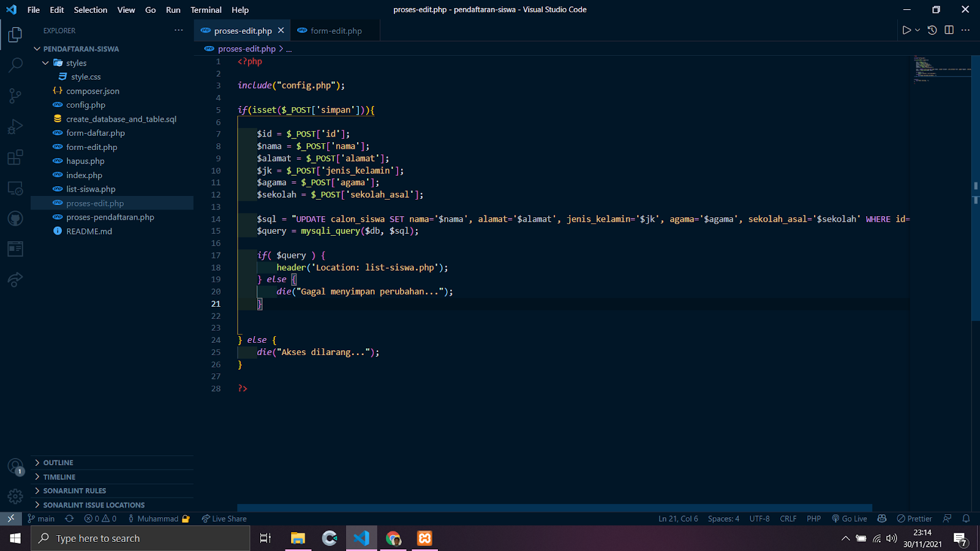Viewport: 980px width, 551px height.
Task: Expand the SONARLINT RULES panel
Action: coord(112,490)
